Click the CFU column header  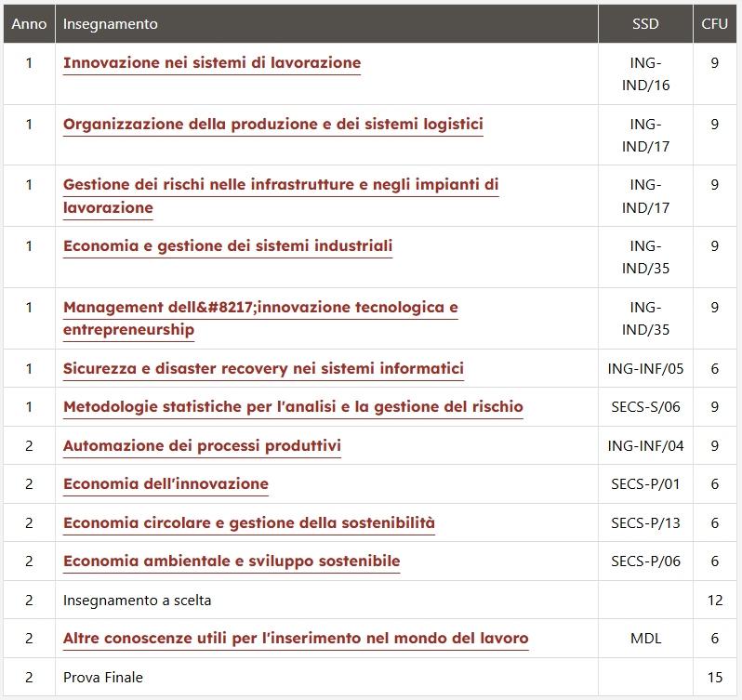[714, 23]
